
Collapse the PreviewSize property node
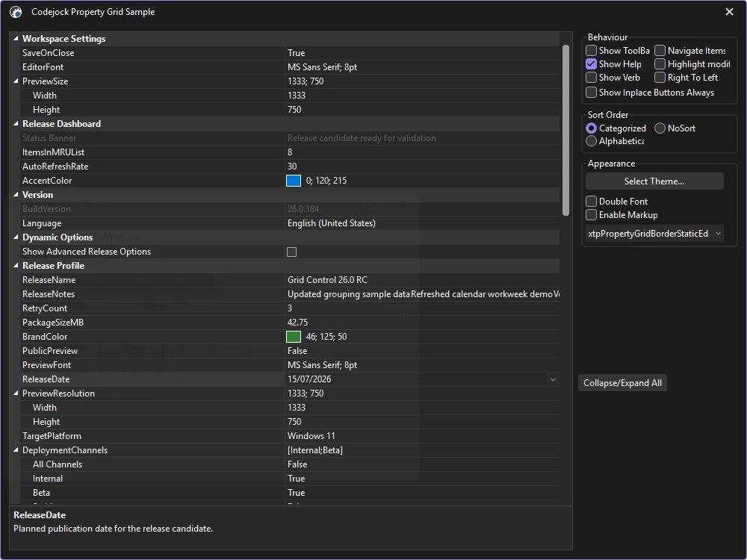(16, 81)
